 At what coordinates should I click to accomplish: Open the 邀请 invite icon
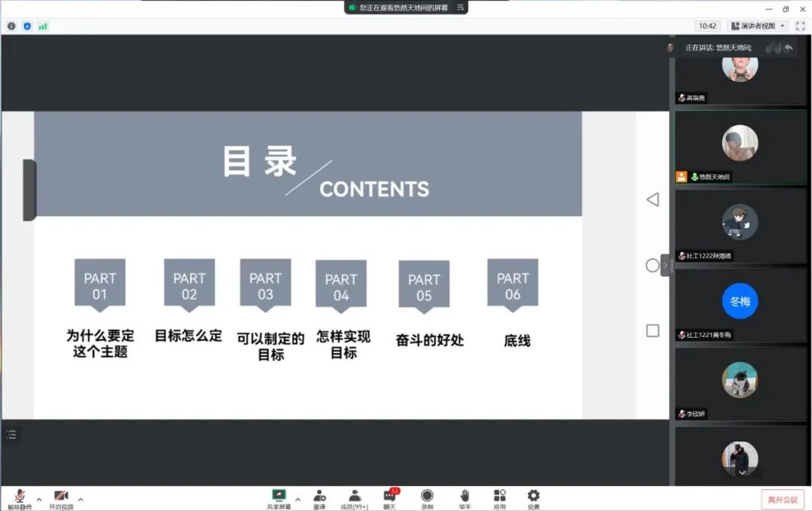(320, 496)
